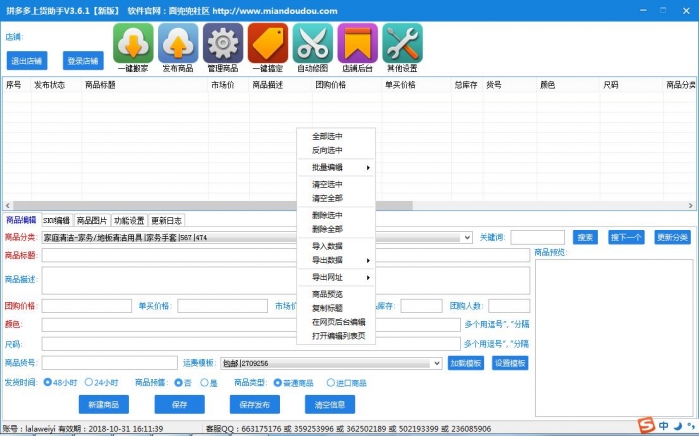Click the 退出店铺 button
Screen dimensions: 699x436
coord(27,61)
